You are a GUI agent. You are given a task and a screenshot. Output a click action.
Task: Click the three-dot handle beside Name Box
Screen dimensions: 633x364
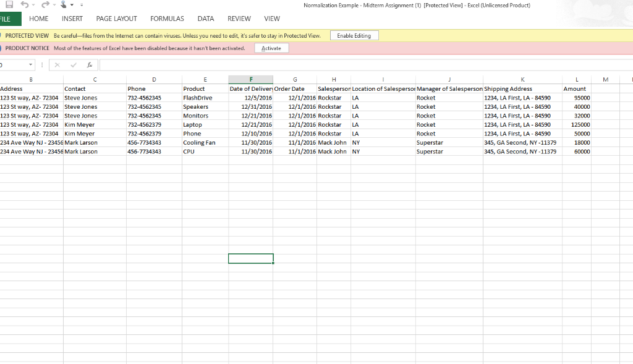click(42, 64)
